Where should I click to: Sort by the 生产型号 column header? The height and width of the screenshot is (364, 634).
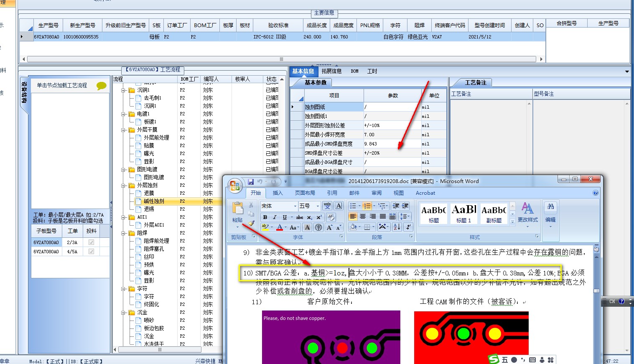[x=48, y=25]
